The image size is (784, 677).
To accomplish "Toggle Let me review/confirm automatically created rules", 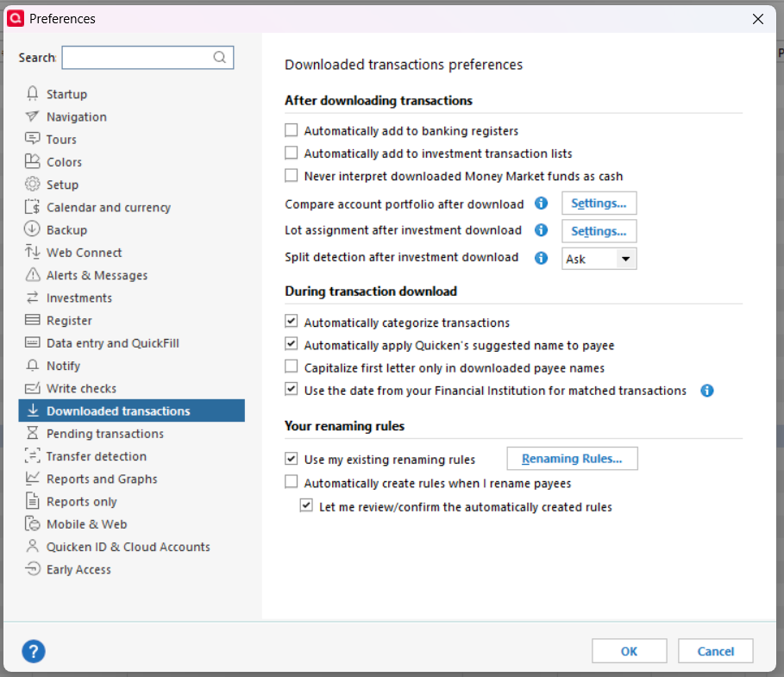I will tap(306, 505).
